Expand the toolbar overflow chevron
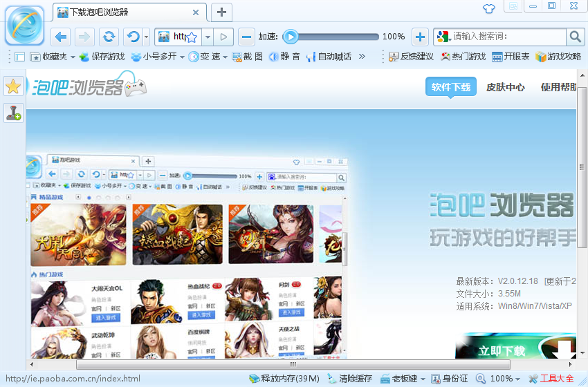This screenshot has height=387, width=588. [362, 57]
